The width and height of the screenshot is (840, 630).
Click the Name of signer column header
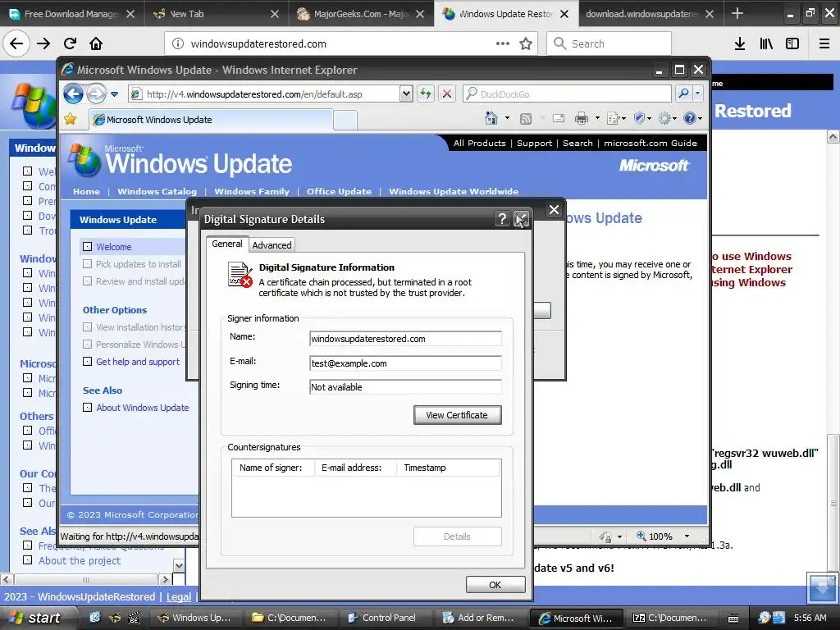click(x=272, y=468)
